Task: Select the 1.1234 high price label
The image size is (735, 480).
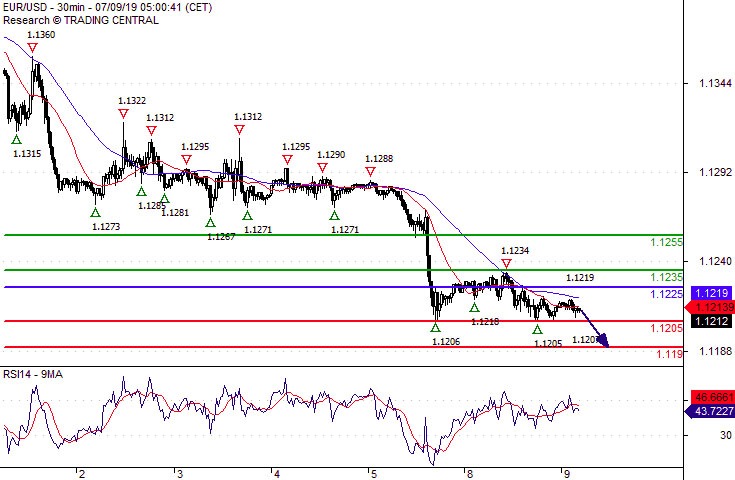Action: click(x=515, y=251)
